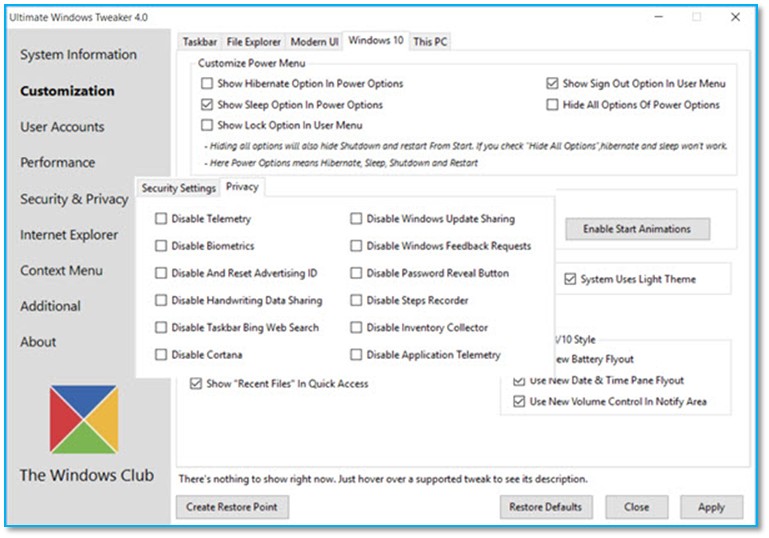Viewport: 769px width, 538px height.
Task: Switch to Security Settings tab
Action: 179,188
